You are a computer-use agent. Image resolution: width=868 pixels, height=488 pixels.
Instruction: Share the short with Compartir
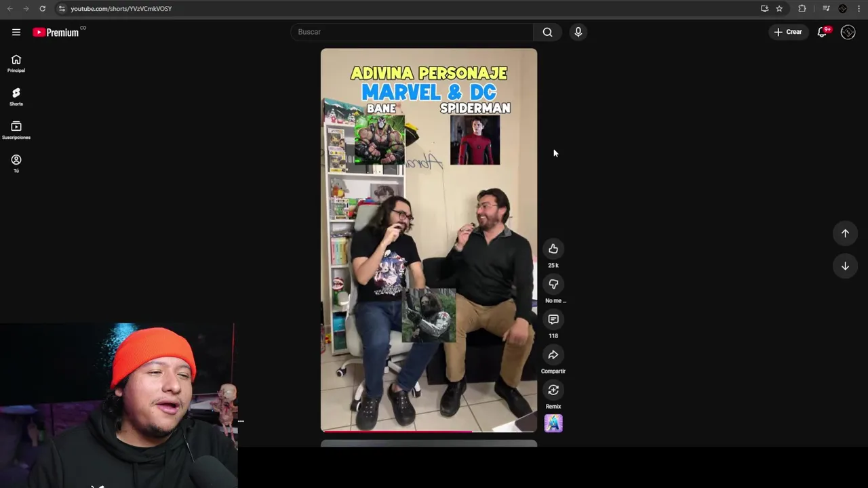pos(553,354)
